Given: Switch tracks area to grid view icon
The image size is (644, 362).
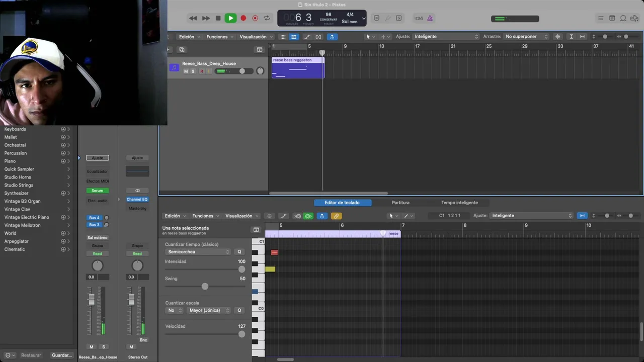Looking at the screenshot, I should click(283, 37).
